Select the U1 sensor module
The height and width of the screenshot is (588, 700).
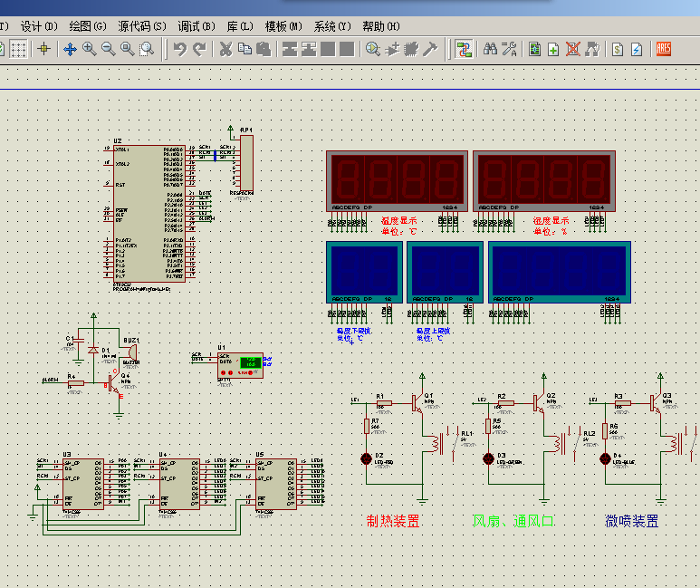240,365
